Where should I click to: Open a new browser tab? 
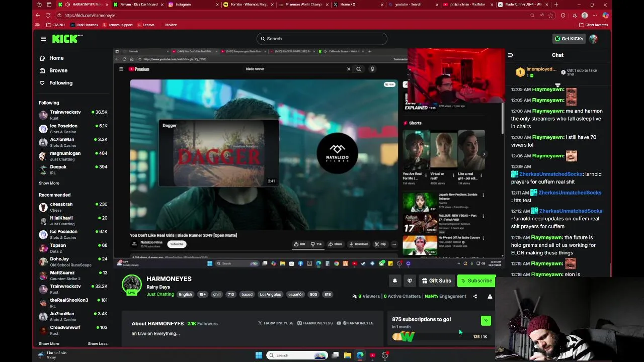pyautogui.click(x=556, y=5)
